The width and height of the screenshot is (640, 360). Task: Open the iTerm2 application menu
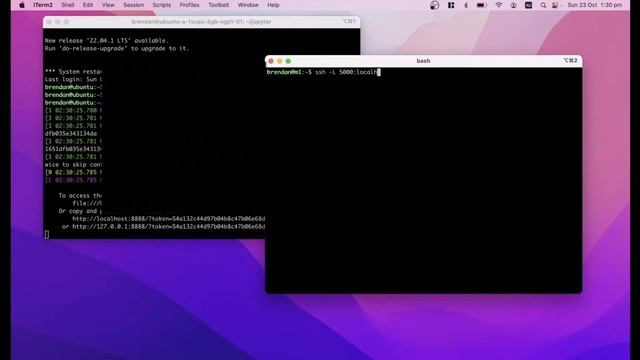[43, 5]
